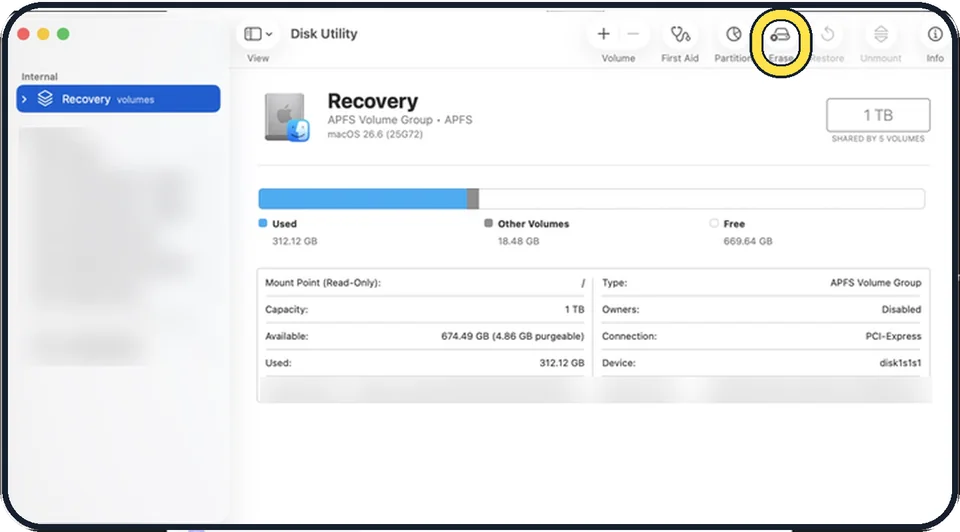Image resolution: width=960 pixels, height=532 pixels.
Task: Click the blue Used storage bar segment
Action: pos(363,199)
